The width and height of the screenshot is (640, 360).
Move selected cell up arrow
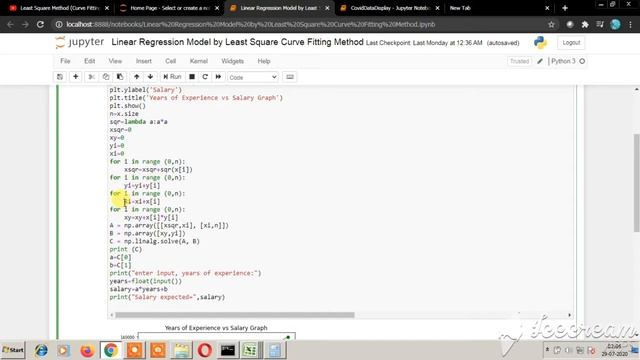coord(137,77)
